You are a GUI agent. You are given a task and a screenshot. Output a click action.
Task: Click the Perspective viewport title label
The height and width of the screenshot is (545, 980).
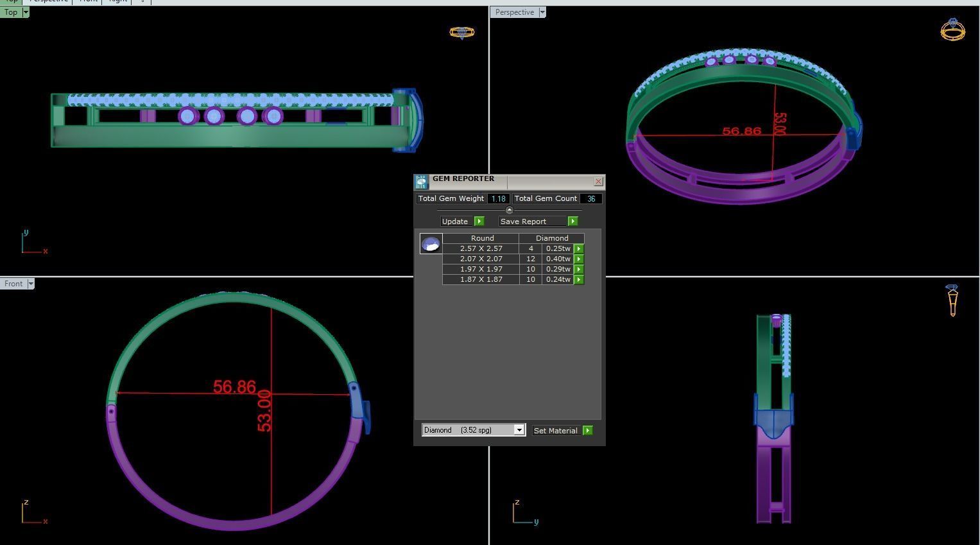pyautogui.click(x=515, y=12)
